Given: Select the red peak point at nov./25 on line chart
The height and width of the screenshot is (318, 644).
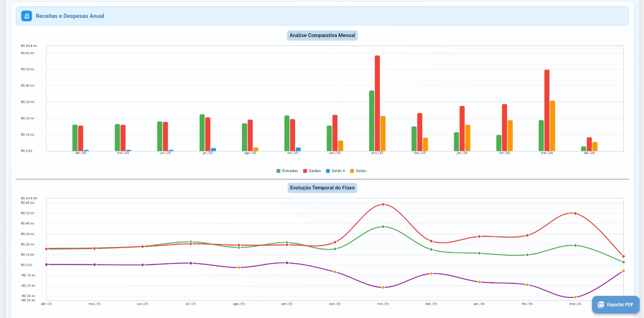Looking at the screenshot, I should click(383, 204).
